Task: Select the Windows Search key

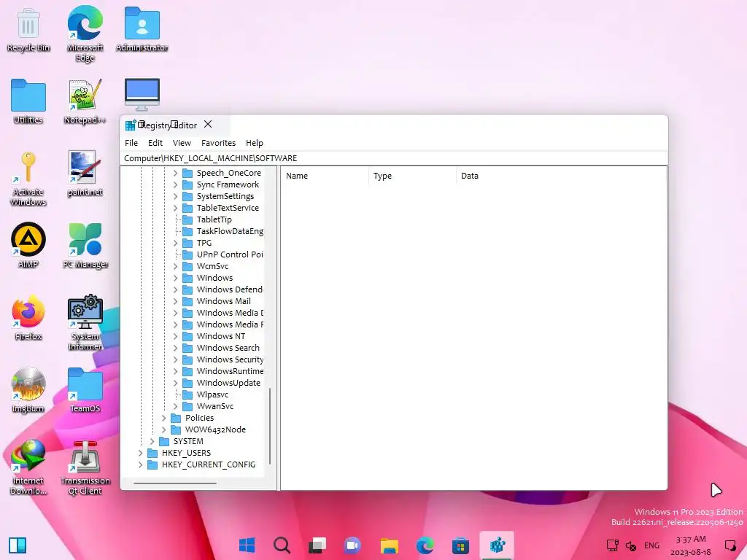Action: [228, 348]
